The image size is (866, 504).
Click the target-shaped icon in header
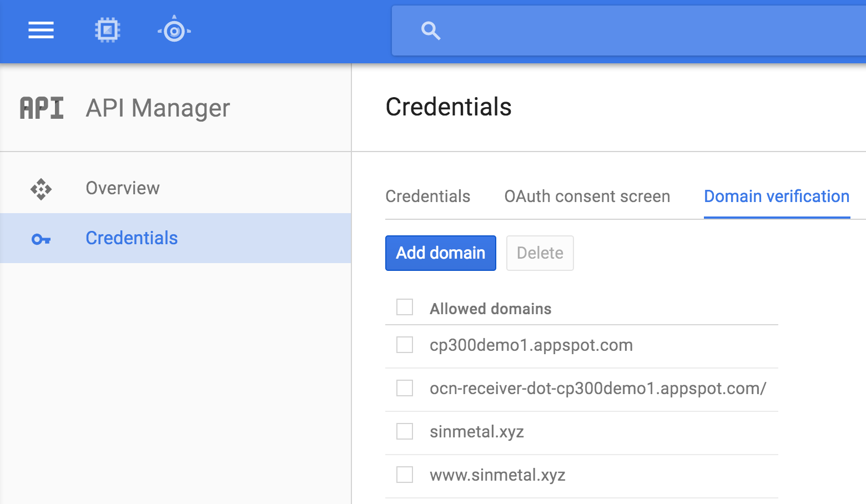(x=174, y=31)
